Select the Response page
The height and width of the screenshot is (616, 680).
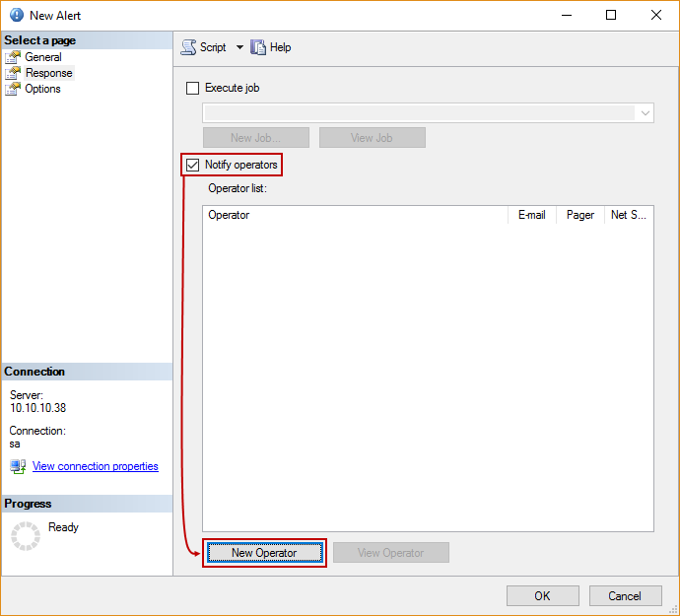pyautogui.click(x=48, y=73)
